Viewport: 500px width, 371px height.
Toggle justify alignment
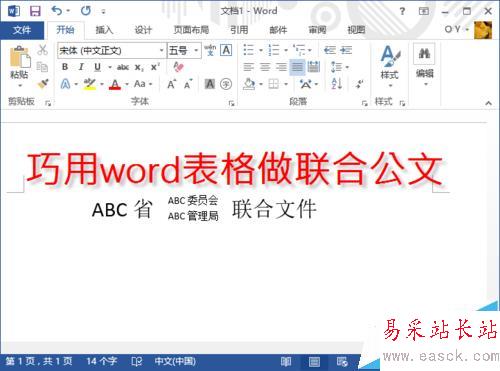[x=297, y=67]
